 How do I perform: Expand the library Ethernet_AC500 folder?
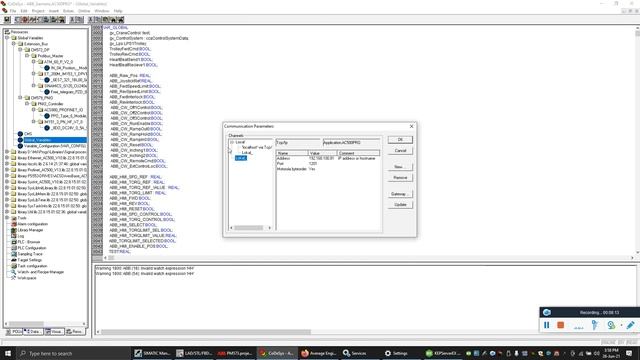click(x=7, y=158)
